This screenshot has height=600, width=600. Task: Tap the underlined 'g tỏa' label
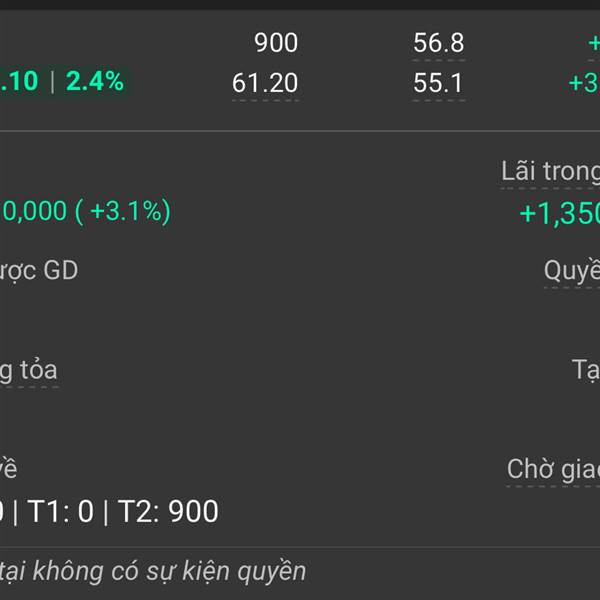click(29, 370)
